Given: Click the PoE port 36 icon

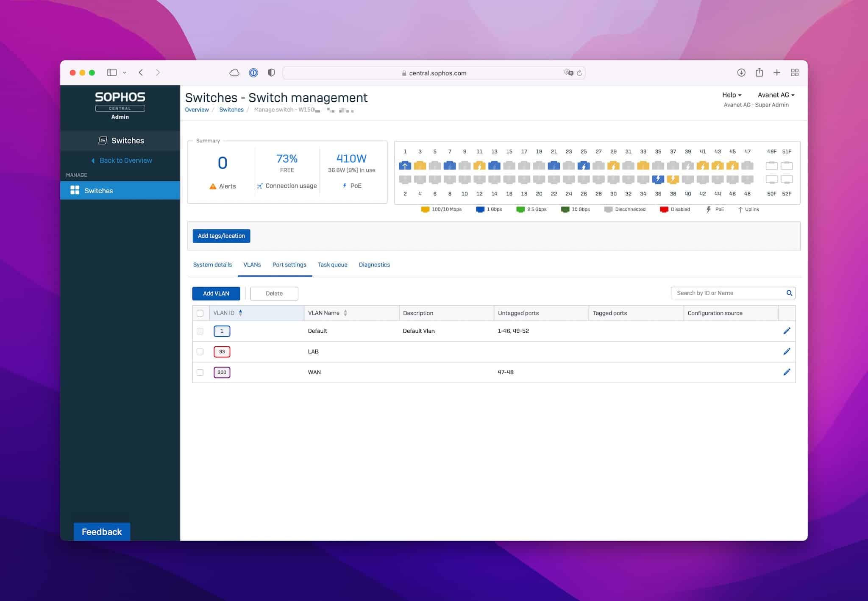Looking at the screenshot, I should tap(658, 179).
